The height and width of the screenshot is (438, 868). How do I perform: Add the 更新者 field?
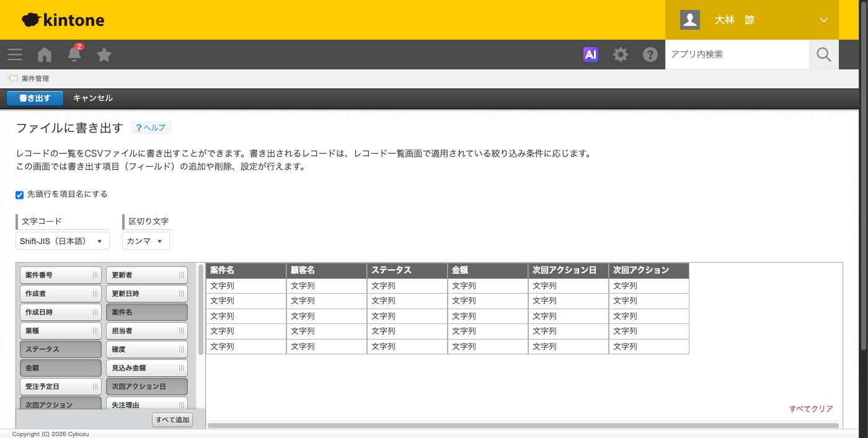(x=147, y=275)
